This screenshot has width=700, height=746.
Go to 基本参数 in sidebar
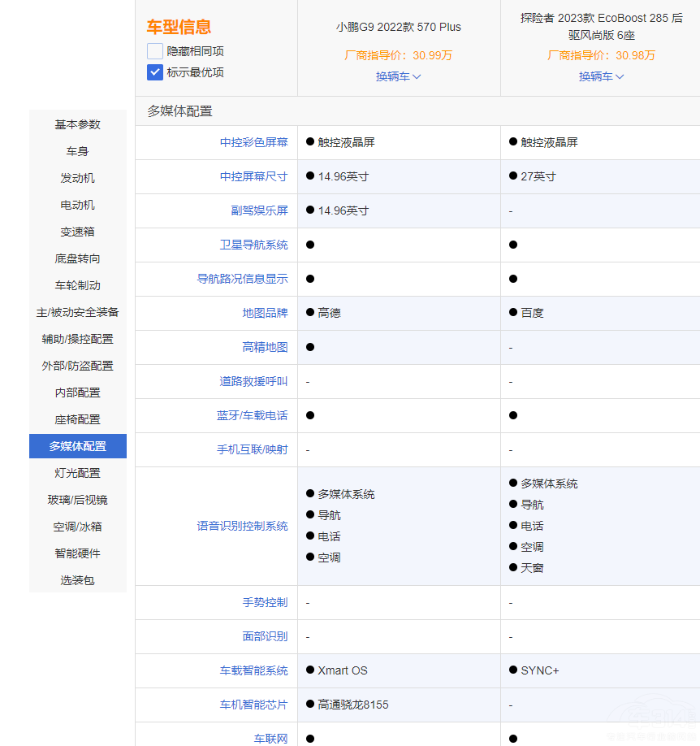pos(78,124)
